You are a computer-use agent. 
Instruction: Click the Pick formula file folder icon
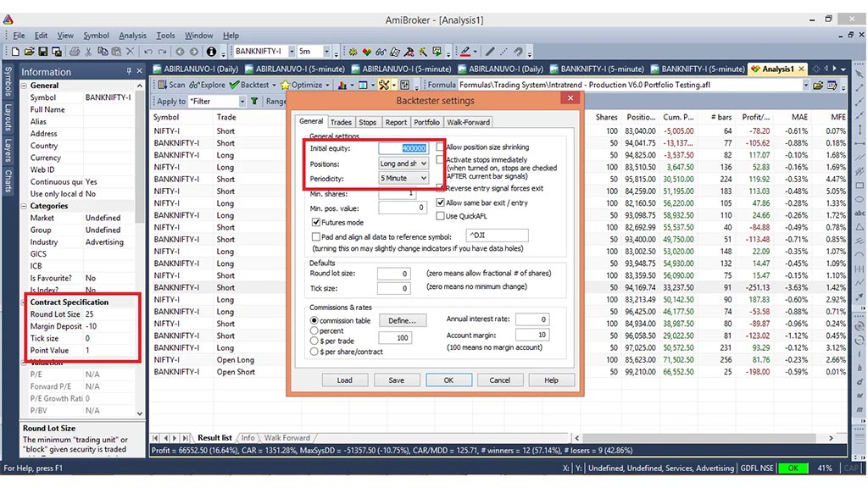point(818,85)
